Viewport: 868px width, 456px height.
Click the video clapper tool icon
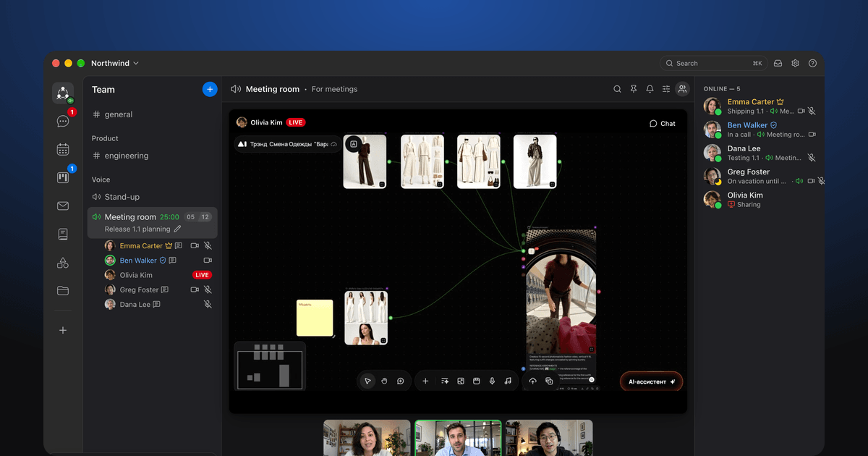point(477,381)
